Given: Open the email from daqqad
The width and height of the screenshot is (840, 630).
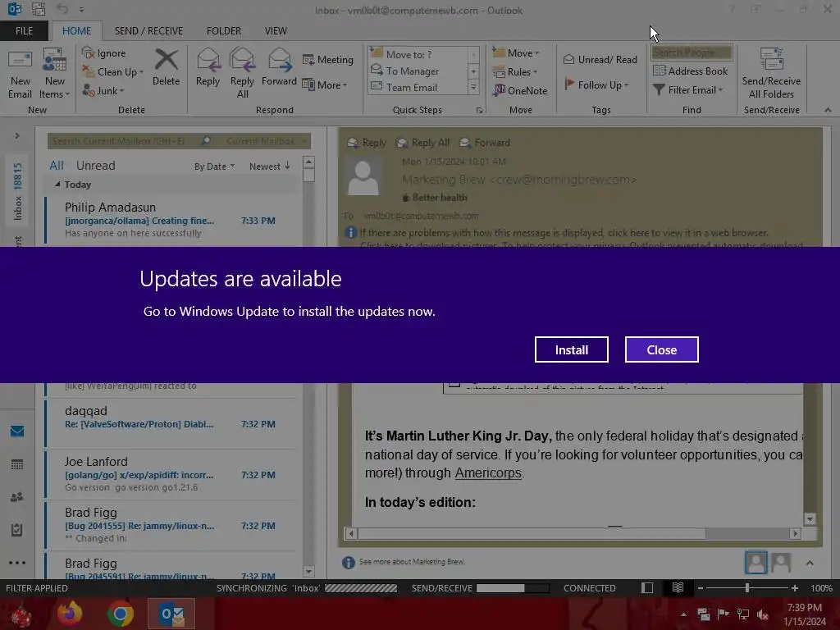Looking at the screenshot, I should (171, 423).
